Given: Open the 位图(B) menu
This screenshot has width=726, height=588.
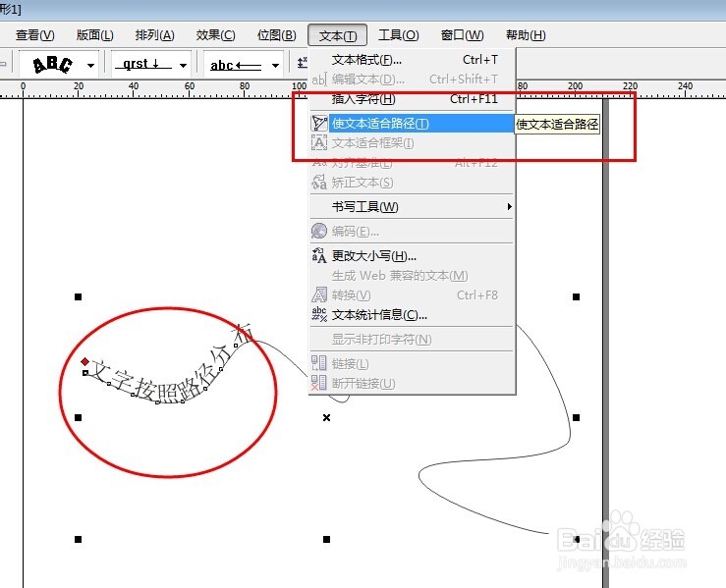Looking at the screenshot, I should (276, 35).
